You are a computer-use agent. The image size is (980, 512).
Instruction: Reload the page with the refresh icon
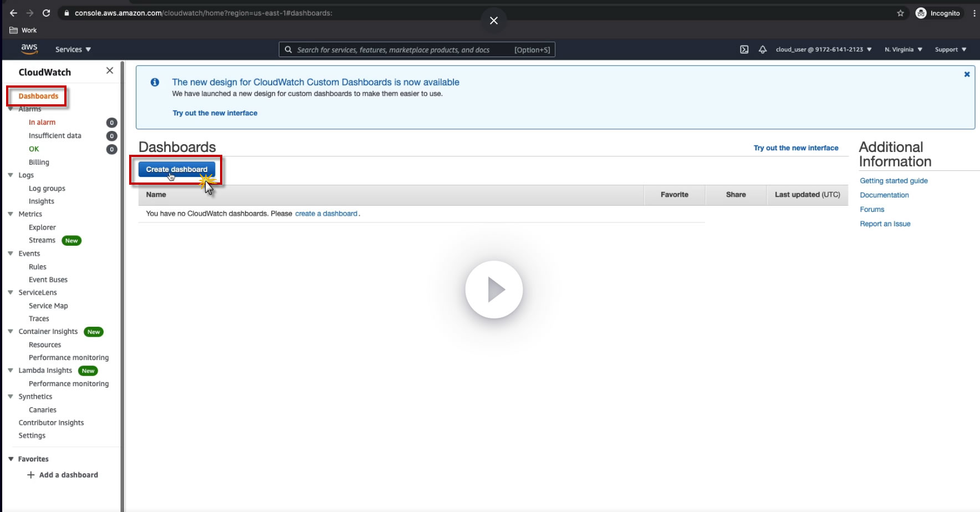47,13
